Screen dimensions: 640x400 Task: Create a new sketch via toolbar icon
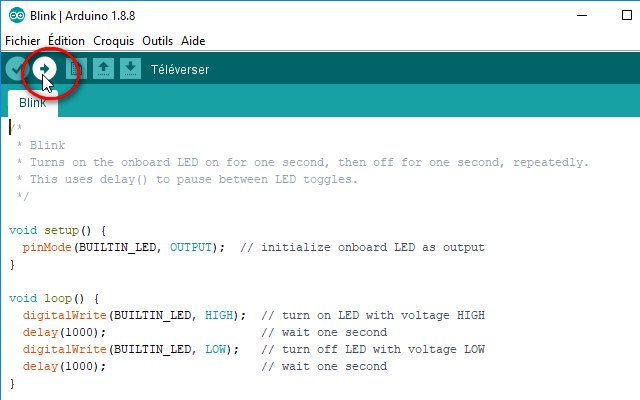[76, 69]
